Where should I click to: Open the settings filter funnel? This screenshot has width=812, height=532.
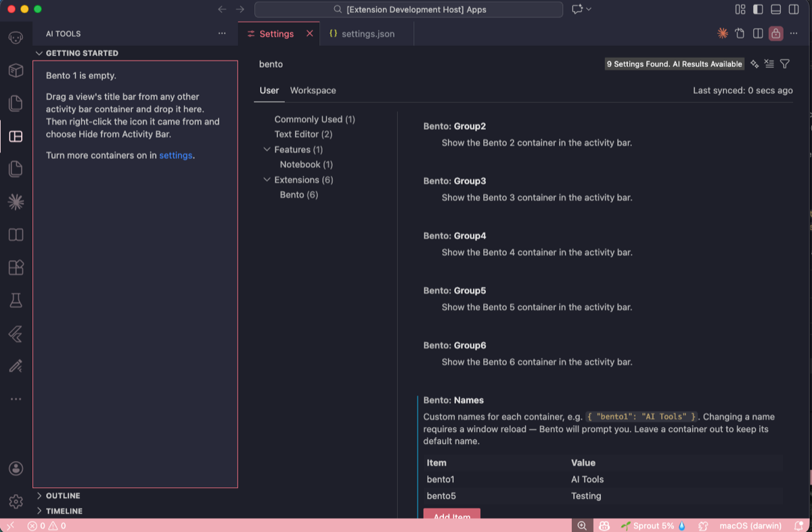pyautogui.click(x=785, y=64)
